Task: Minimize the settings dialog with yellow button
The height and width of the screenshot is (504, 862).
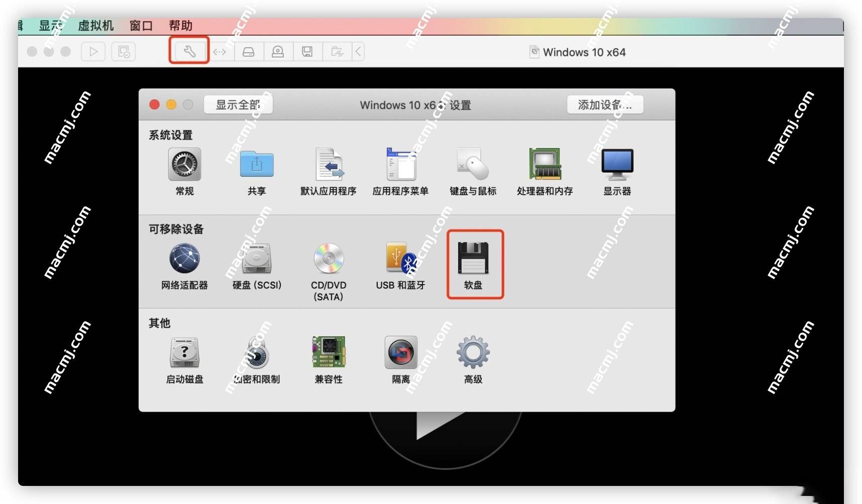Action: pos(171,104)
